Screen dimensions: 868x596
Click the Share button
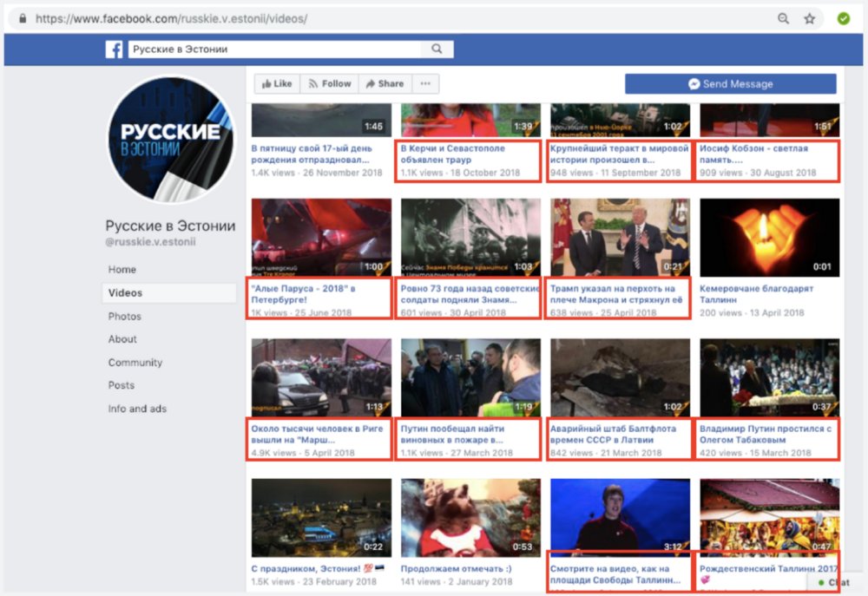[385, 83]
